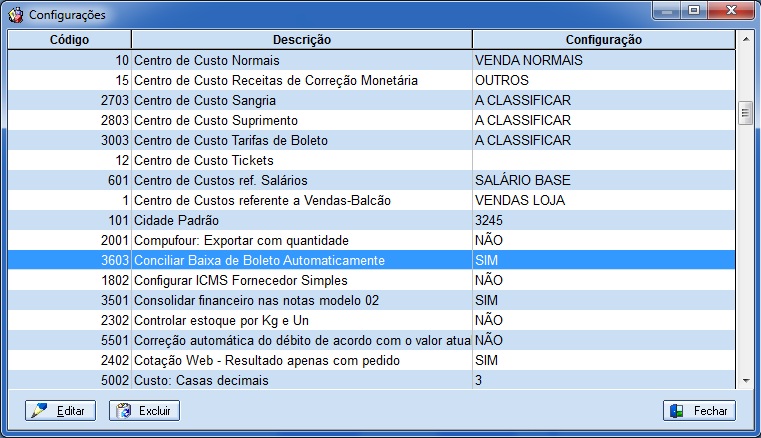Image resolution: width=761 pixels, height=438 pixels.
Task: Click the Excluir button label
Action: 154,411
